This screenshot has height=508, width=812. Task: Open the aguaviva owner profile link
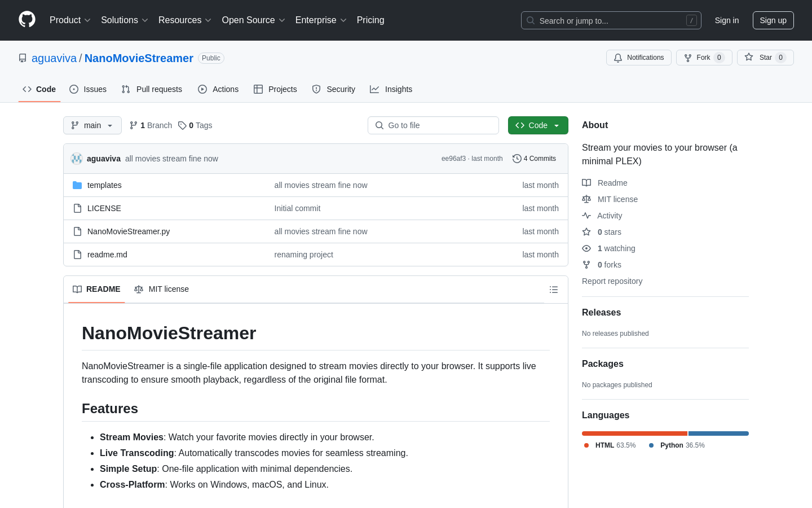tap(54, 58)
